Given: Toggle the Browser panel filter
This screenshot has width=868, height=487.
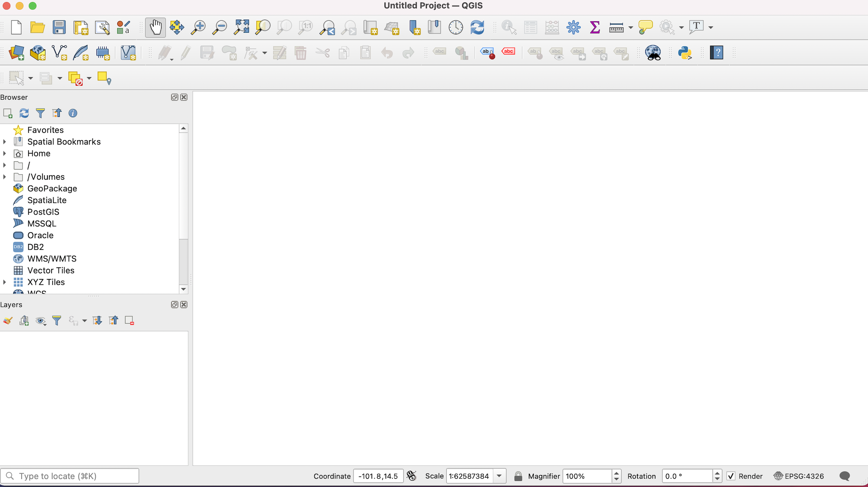Looking at the screenshot, I should [40, 113].
